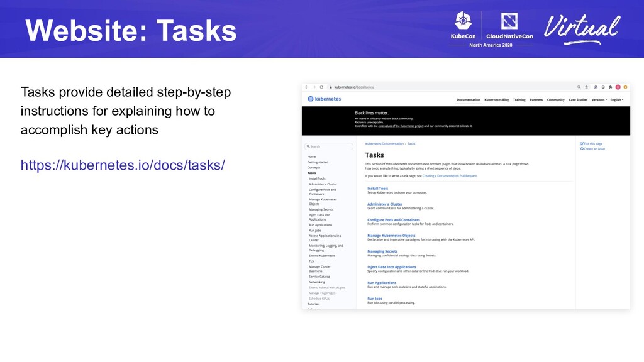The height and width of the screenshot is (362, 644).
Task: Select Concepts in the sidebar
Action: click(314, 167)
